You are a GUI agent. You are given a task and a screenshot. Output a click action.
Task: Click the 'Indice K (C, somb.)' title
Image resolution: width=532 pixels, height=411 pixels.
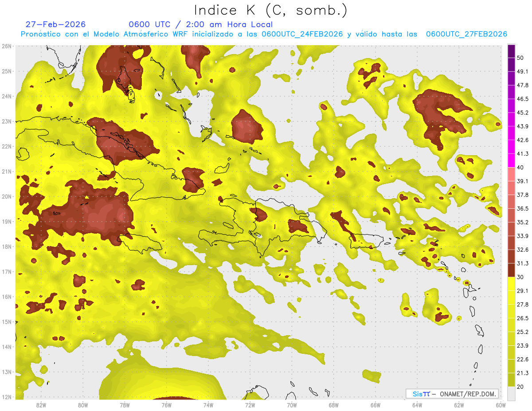(270, 10)
